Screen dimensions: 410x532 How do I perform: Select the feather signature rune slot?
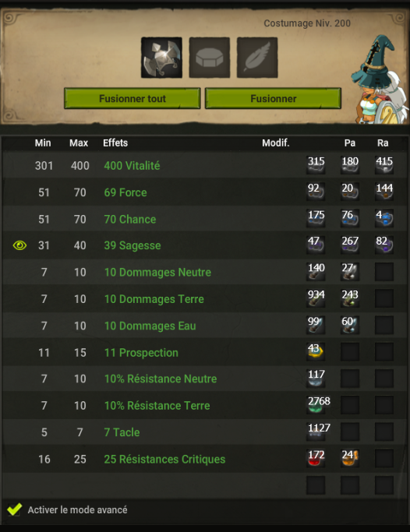click(257, 58)
